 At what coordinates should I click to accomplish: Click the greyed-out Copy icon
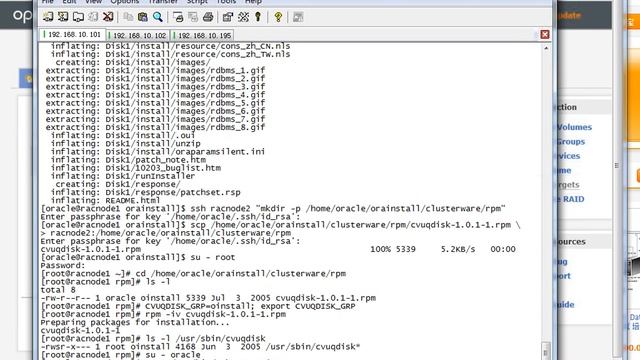pos(128,17)
